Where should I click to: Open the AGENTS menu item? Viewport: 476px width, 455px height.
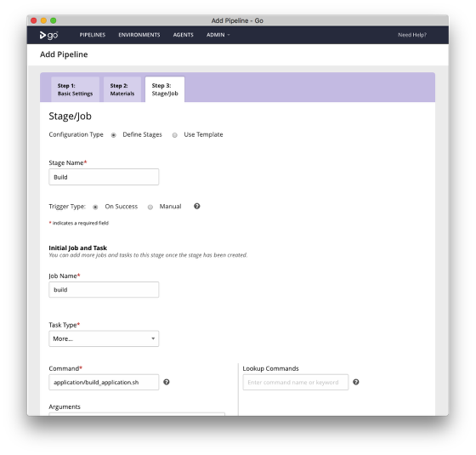click(183, 35)
